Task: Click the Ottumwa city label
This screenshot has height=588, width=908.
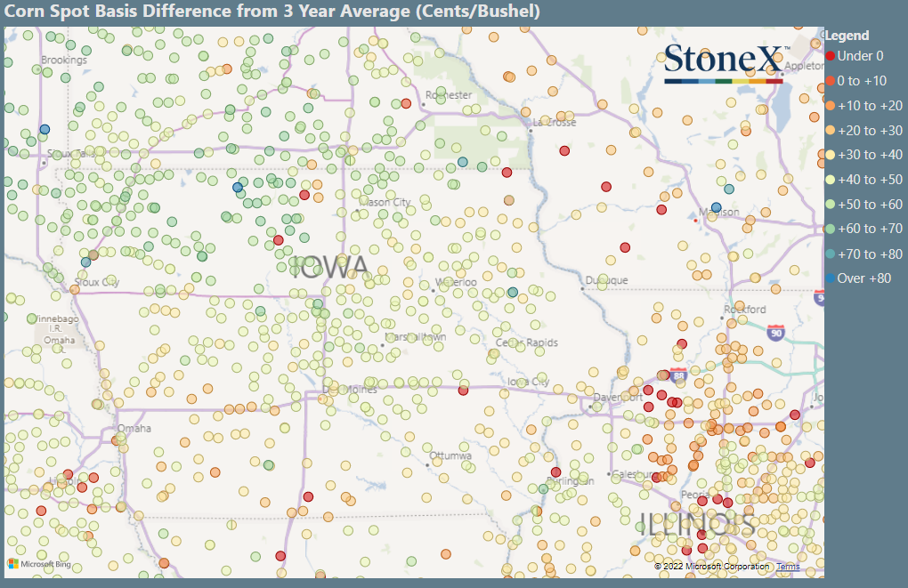Action: [450, 455]
